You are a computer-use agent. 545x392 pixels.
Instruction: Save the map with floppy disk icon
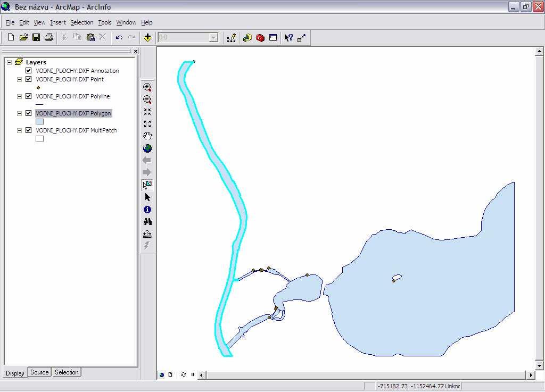coord(36,37)
